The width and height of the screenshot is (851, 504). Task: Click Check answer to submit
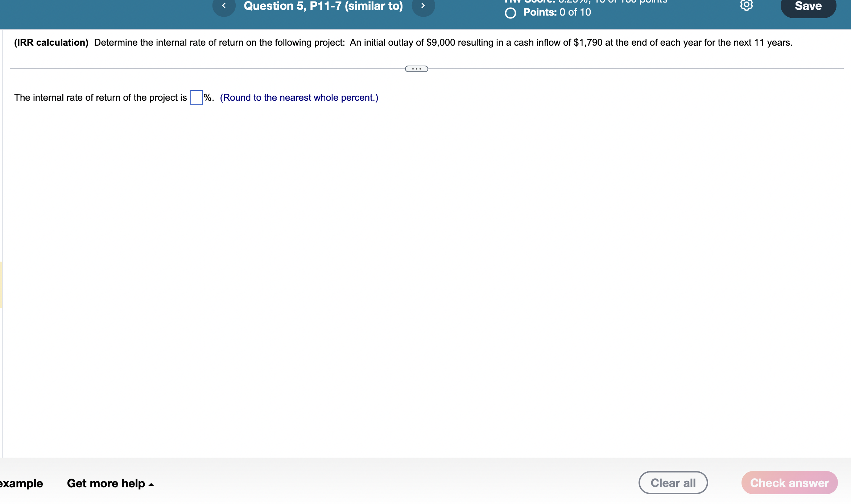click(789, 482)
